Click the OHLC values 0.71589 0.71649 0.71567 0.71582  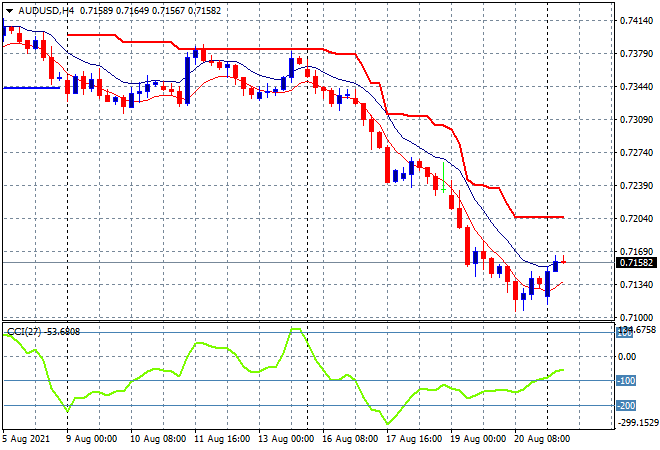point(150,11)
